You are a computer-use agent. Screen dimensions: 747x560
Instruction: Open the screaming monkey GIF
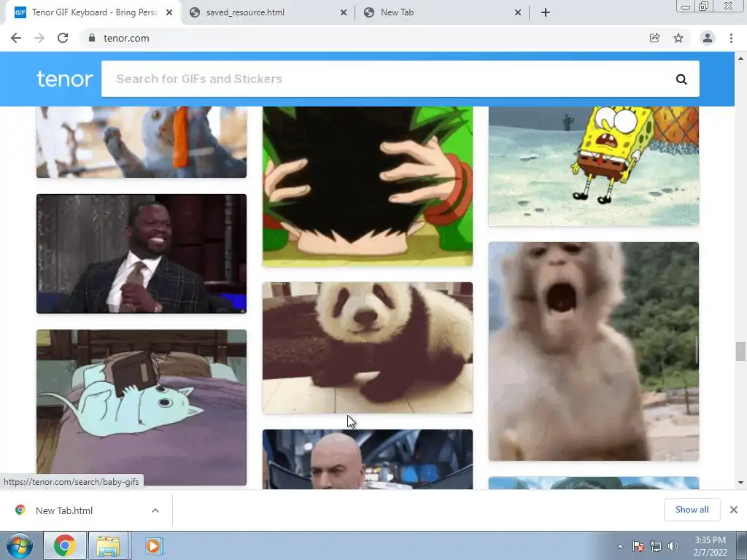[594, 351]
